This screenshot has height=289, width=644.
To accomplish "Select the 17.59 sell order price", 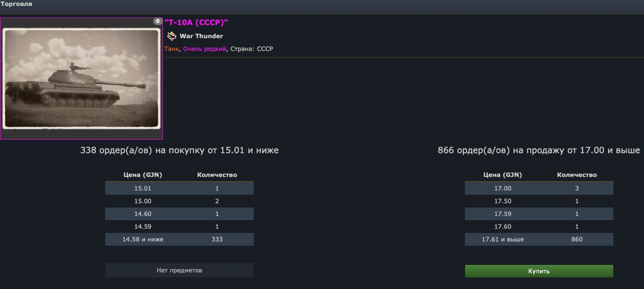I will 503,214.
